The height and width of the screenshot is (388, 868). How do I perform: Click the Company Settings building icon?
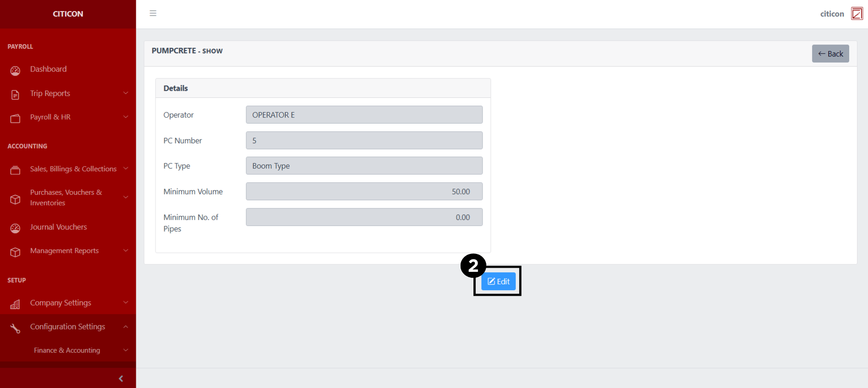(15, 304)
